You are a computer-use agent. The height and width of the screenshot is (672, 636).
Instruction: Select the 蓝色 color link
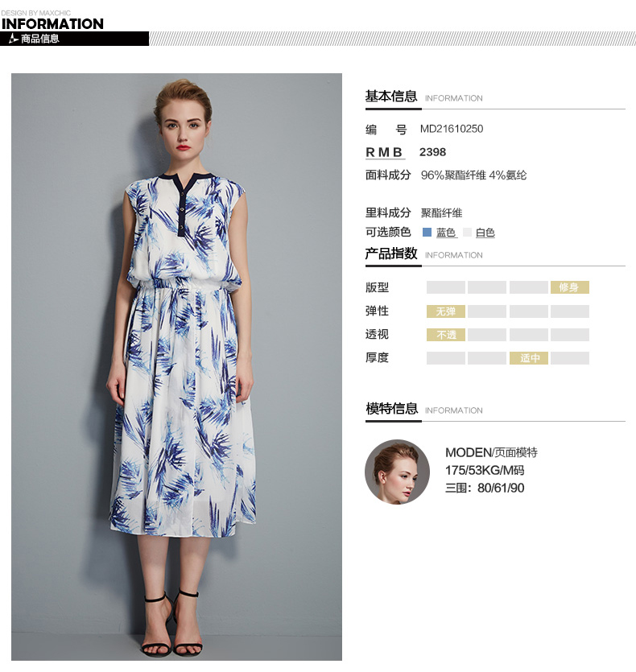(446, 233)
